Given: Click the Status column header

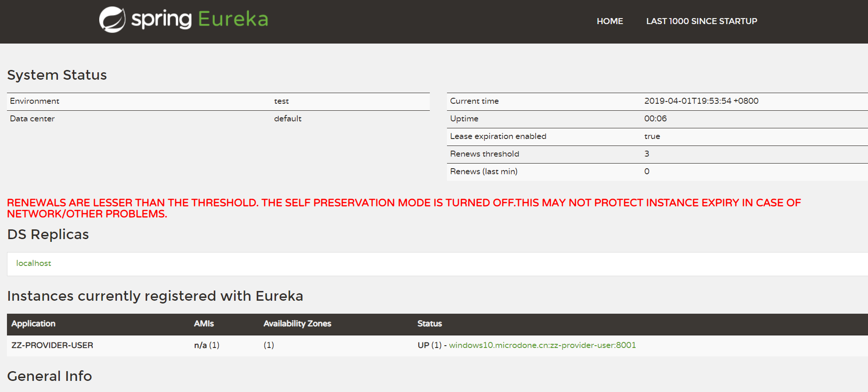Looking at the screenshot, I should 429,323.
